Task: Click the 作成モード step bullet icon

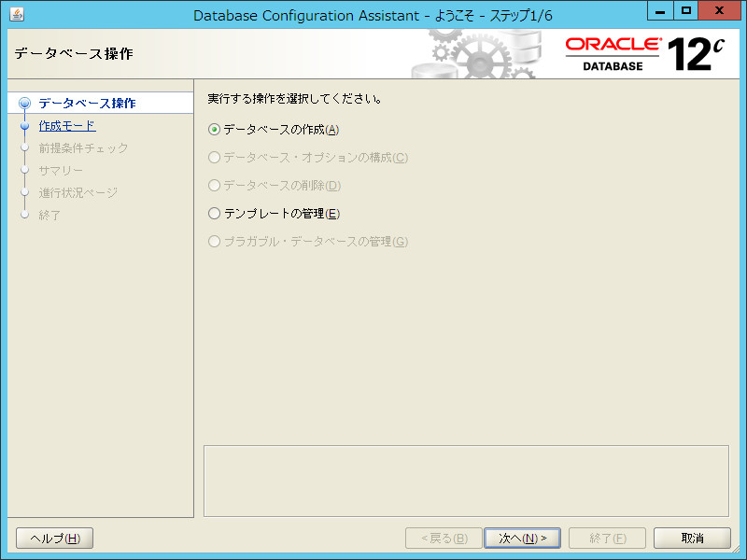Action: (25, 126)
